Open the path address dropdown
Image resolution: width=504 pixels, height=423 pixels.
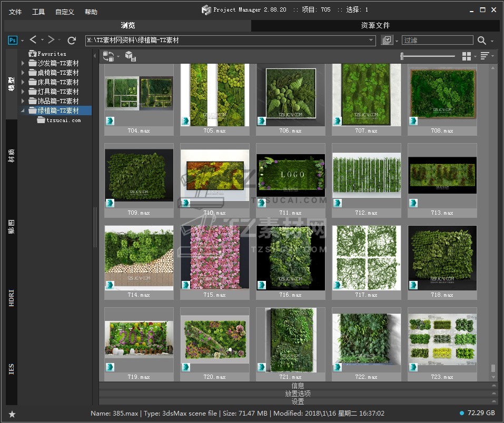371,41
